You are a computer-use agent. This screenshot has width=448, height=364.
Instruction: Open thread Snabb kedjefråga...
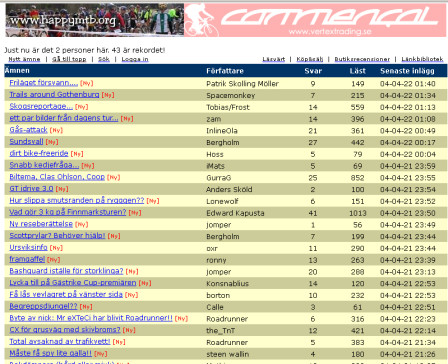[44, 165]
